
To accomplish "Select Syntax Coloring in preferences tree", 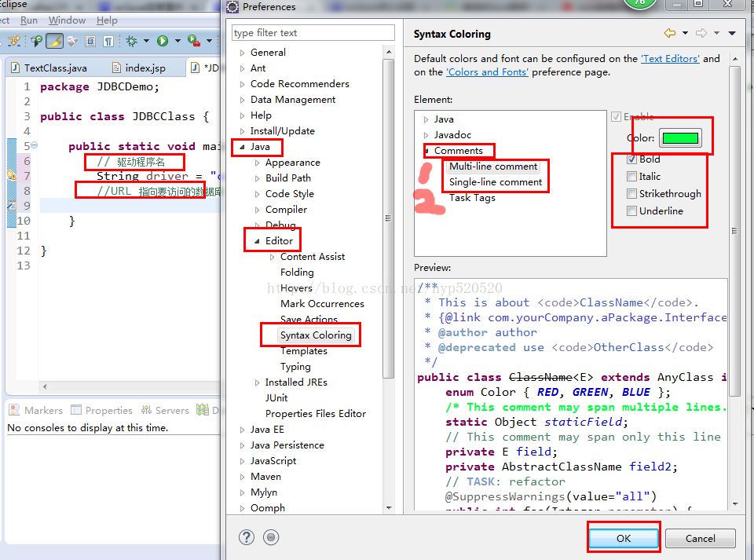I will pos(316,335).
